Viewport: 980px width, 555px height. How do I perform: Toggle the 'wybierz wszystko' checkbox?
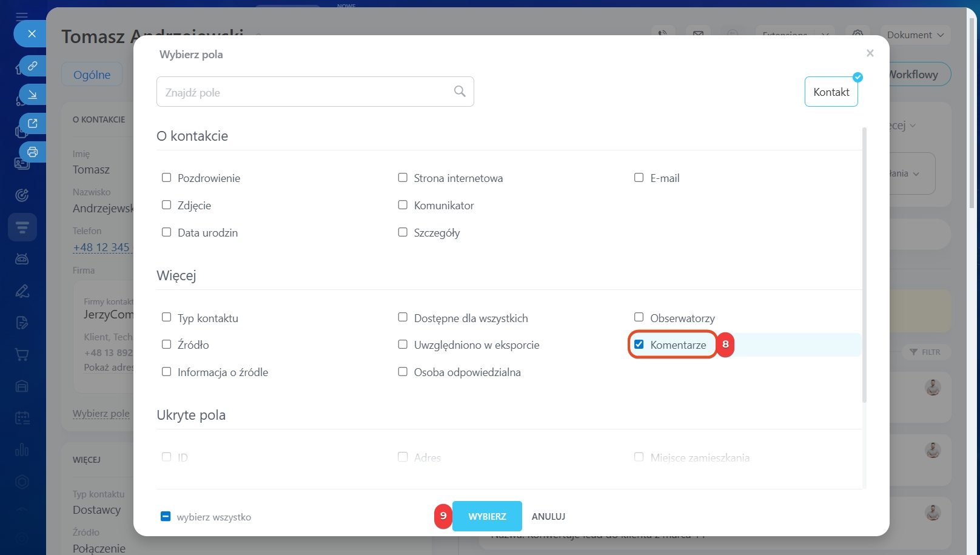tap(166, 516)
